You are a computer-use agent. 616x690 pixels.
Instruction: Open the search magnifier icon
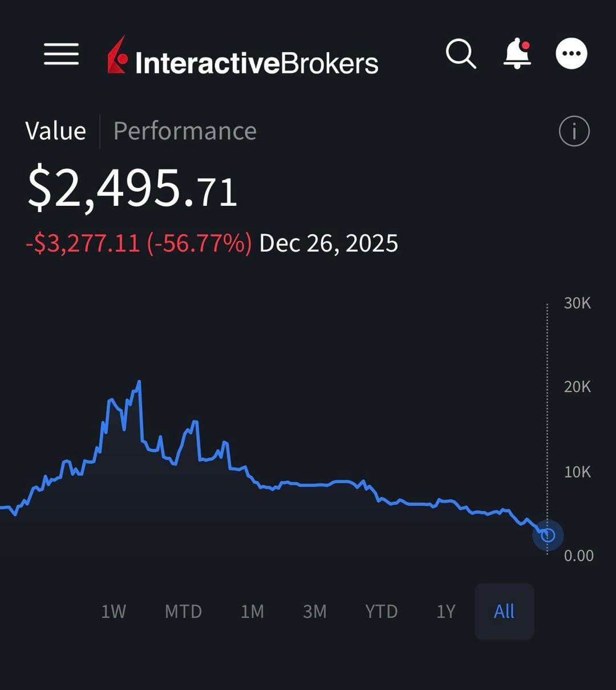[460, 54]
